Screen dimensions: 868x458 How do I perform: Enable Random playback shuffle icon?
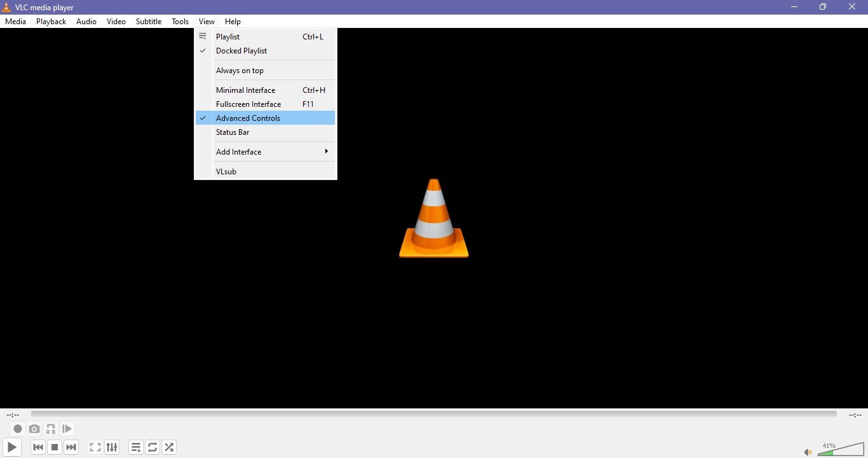coord(168,447)
